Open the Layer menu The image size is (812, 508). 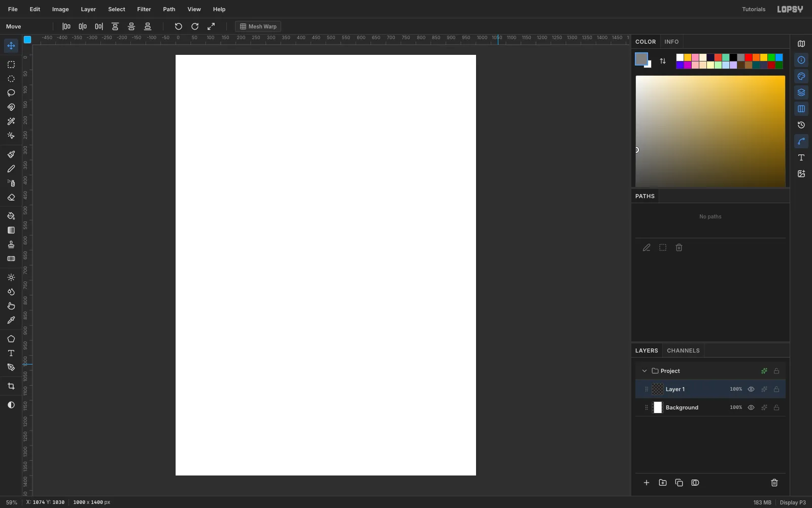(x=88, y=9)
